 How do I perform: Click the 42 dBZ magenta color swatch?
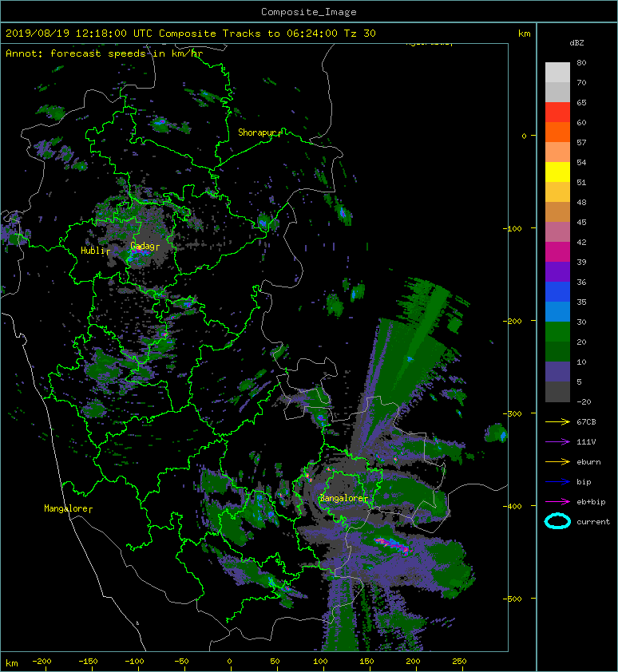[557, 252]
